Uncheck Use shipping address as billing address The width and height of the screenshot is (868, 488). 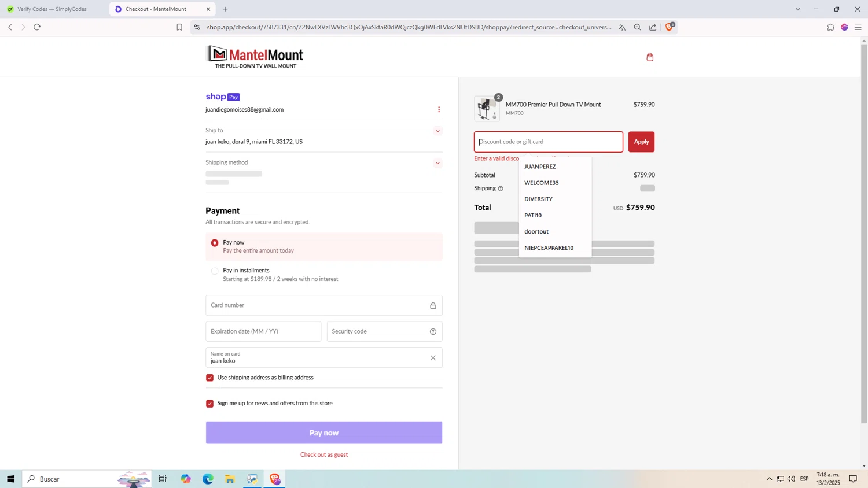click(209, 378)
